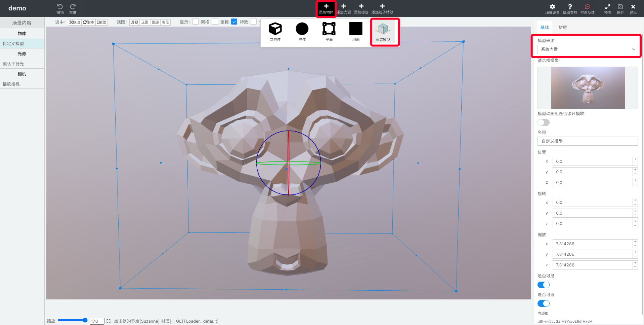644x325 pixels.
Task: Click the 立方体 cube shape icon
Action: [x=275, y=29]
